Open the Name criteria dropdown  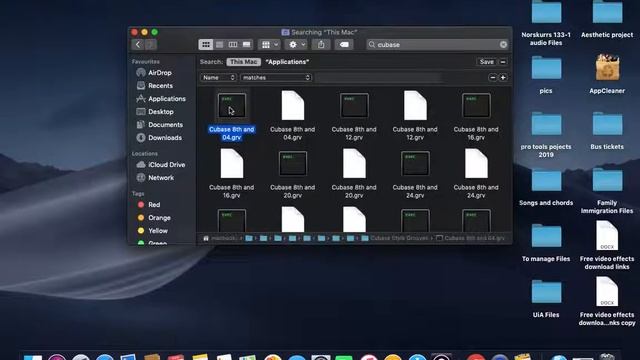[x=218, y=78]
